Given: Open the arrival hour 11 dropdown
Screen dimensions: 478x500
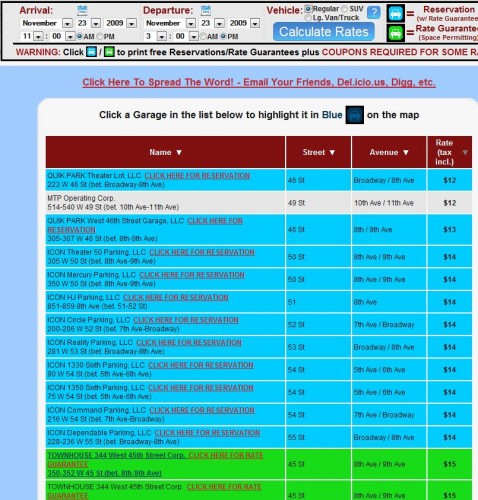Looking at the screenshot, I should (39, 36).
